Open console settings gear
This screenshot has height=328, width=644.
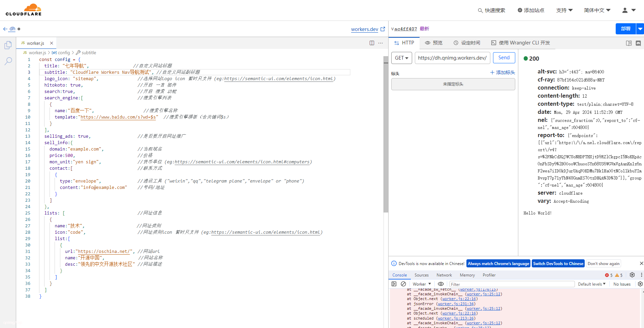pos(640,284)
